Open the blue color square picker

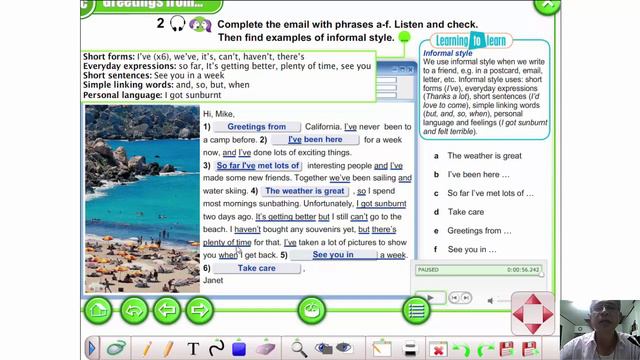point(239,349)
